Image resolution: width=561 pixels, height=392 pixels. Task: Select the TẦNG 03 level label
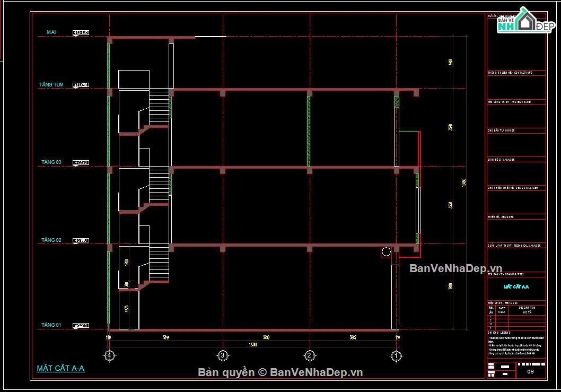[x=51, y=162]
